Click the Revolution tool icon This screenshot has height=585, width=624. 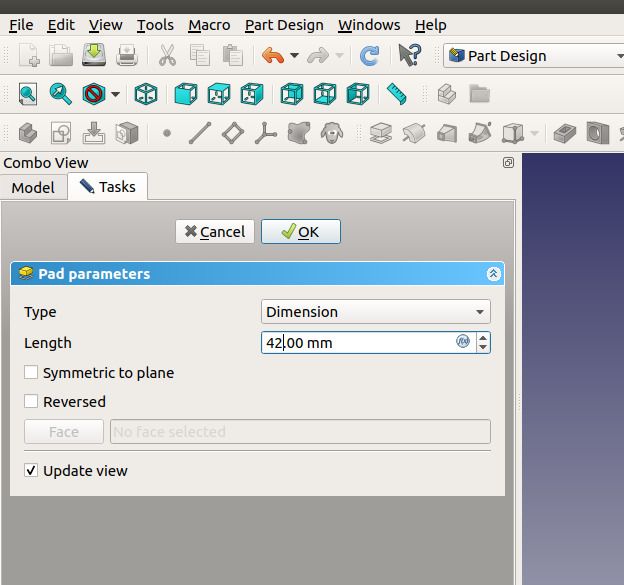pyautogui.click(x=414, y=133)
